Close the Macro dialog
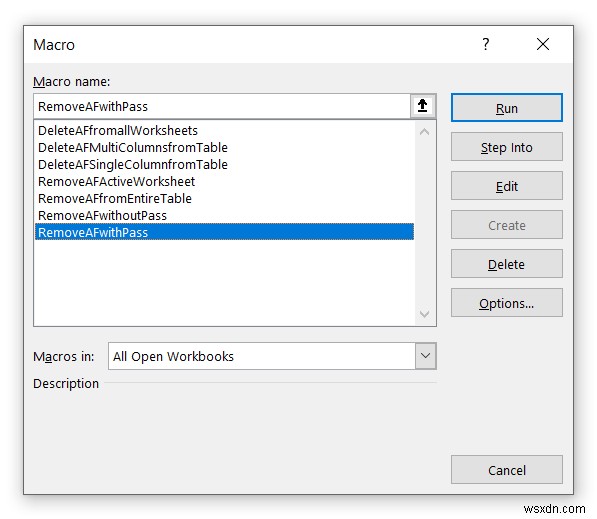The height and width of the screenshot is (519, 597). coord(543,44)
